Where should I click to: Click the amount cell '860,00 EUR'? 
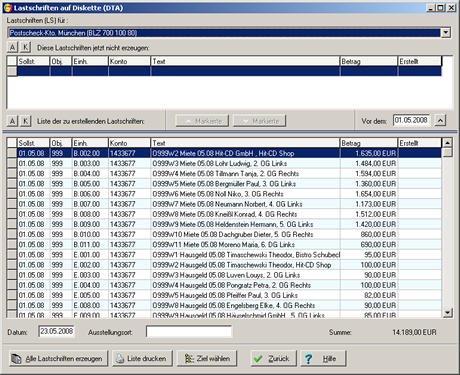pyautogui.click(x=369, y=234)
